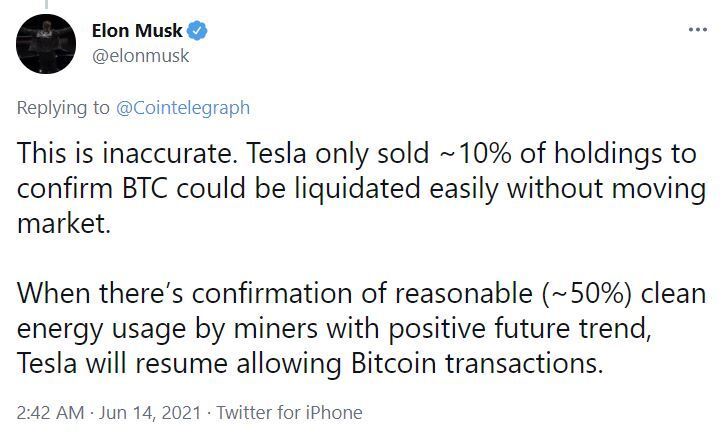726x437 pixels.
Task: Click the 2:42 AM timestamp
Action: point(50,412)
